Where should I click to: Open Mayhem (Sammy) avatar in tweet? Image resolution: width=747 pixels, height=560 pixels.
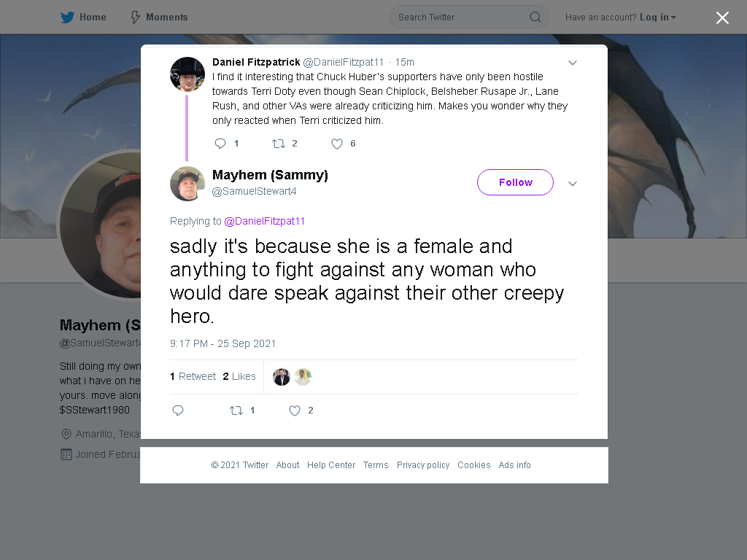click(187, 184)
